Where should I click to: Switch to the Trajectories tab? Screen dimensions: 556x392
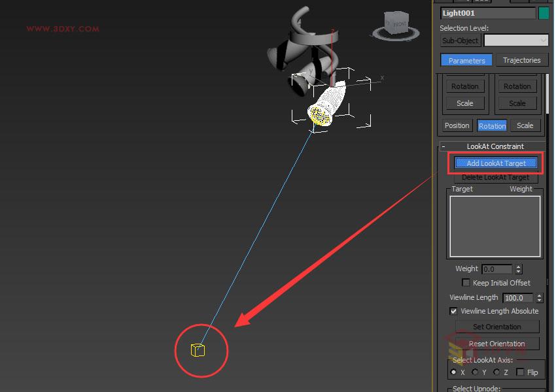click(x=521, y=59)
